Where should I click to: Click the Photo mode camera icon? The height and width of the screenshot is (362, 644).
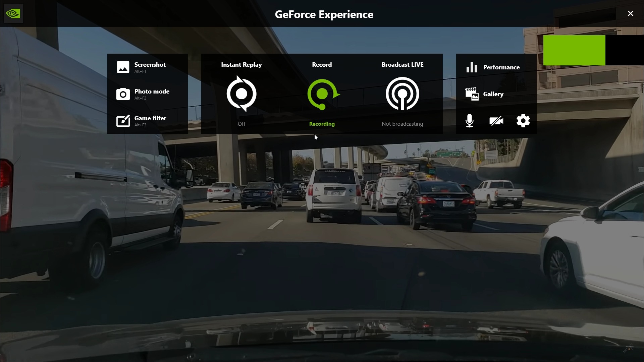tap(123, 94)
